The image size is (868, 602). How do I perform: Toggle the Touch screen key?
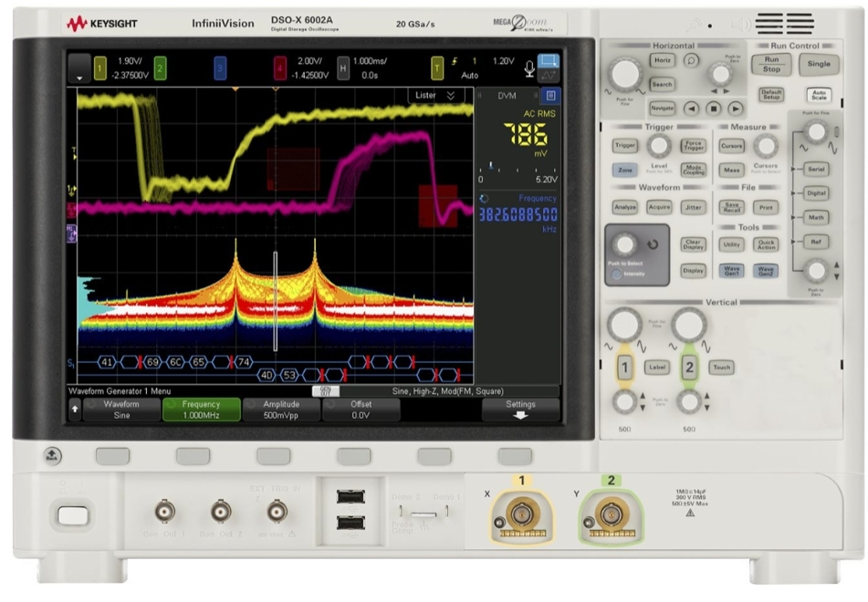pyautogui.click(x=721, y=367)
